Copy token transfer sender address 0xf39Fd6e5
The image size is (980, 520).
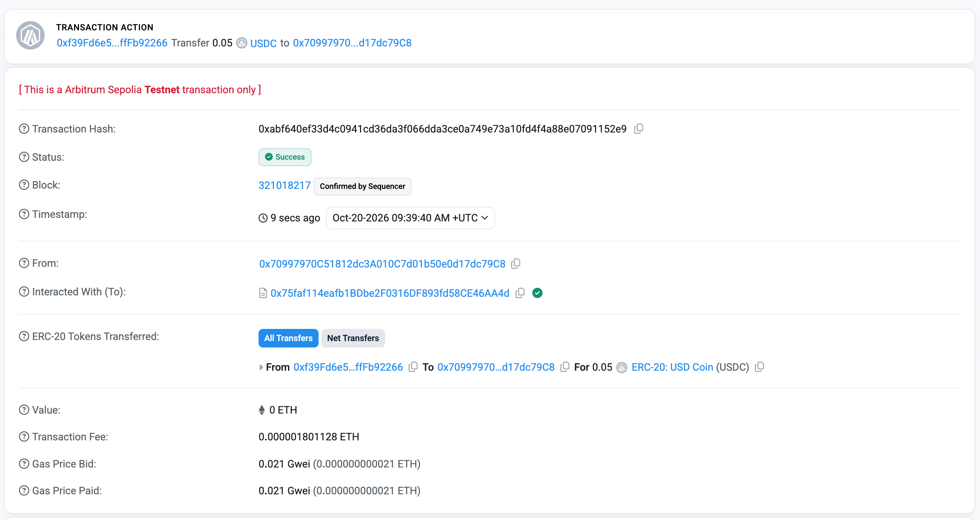click(x=413, y=367)
